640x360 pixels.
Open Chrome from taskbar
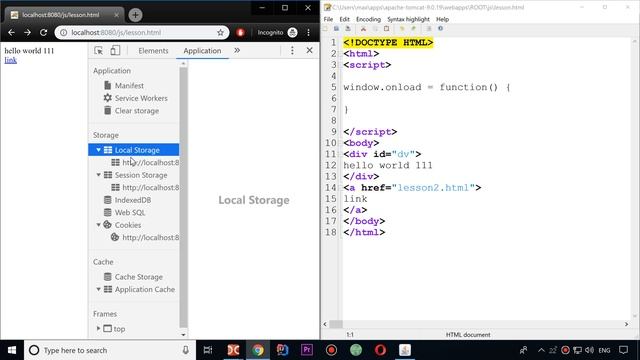[x=258, y=350]
